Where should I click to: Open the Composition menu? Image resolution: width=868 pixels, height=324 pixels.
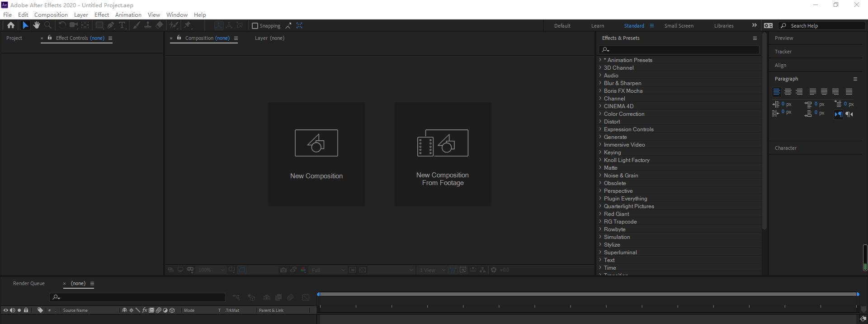click(x=51, y=14)
